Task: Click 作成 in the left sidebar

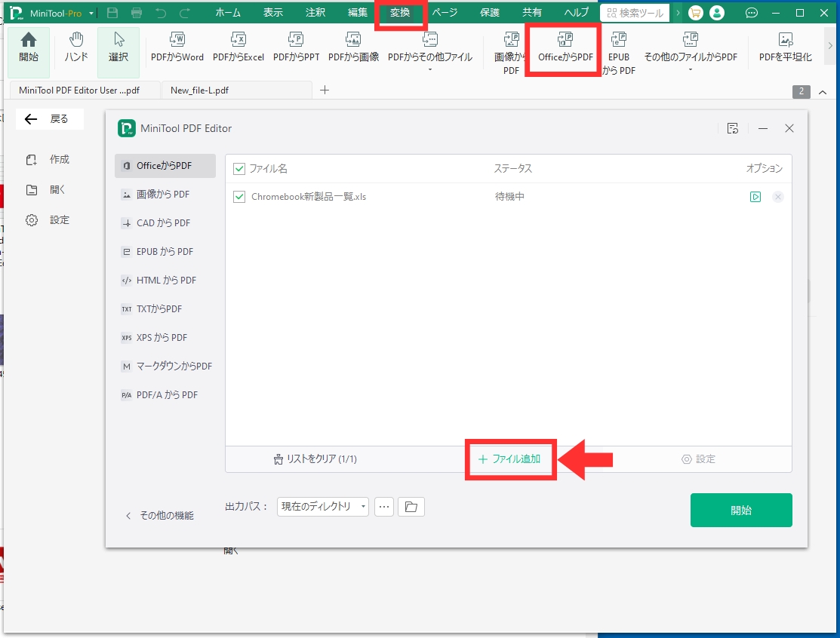Action: pyautogui.click(x=48, y=160)
